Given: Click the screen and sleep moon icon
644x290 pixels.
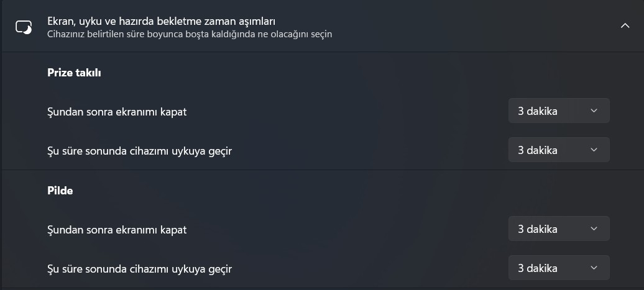Looking at the screenshot, I should (24, 27).
